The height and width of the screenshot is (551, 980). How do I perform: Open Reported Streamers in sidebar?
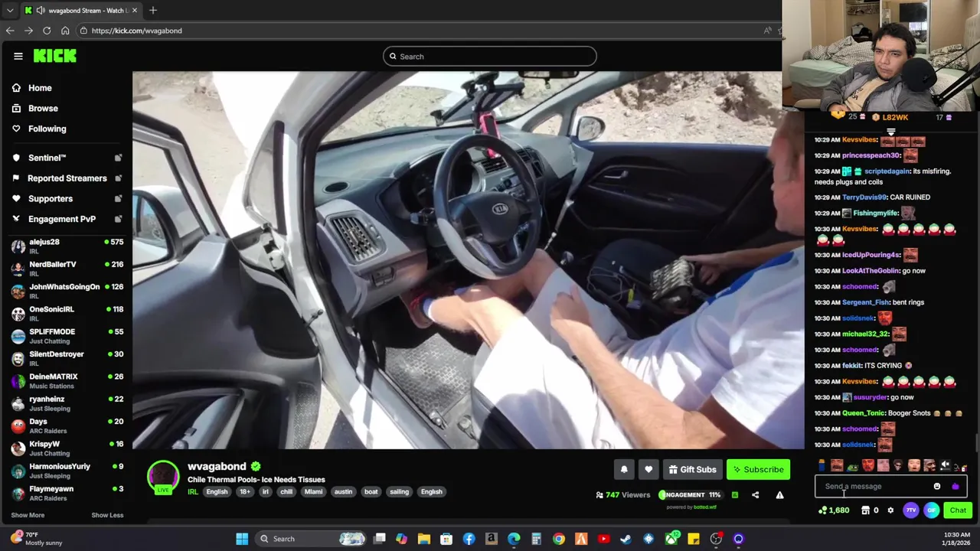[67, 178]
